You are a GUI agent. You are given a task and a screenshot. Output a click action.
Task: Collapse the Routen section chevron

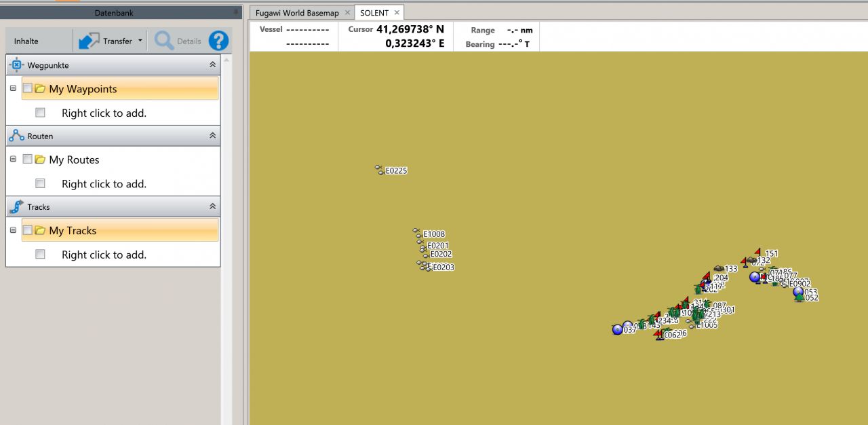click(212, 136)
